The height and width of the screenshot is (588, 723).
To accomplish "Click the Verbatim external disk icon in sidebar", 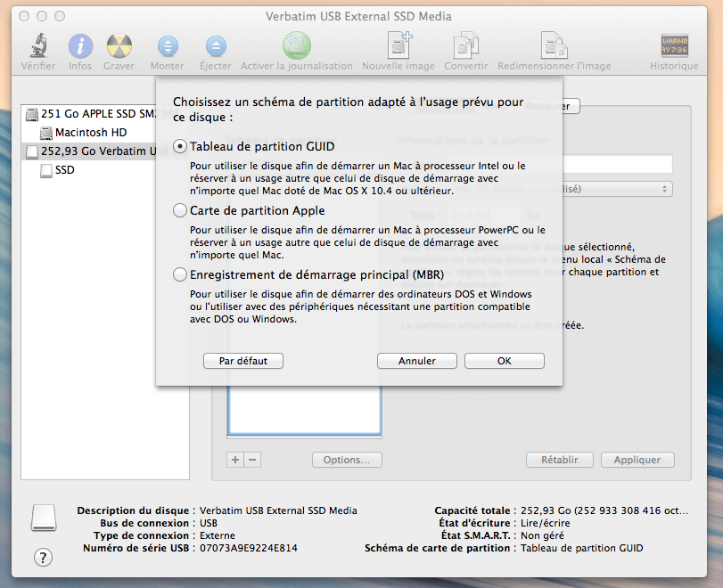I will pos(32,151).
